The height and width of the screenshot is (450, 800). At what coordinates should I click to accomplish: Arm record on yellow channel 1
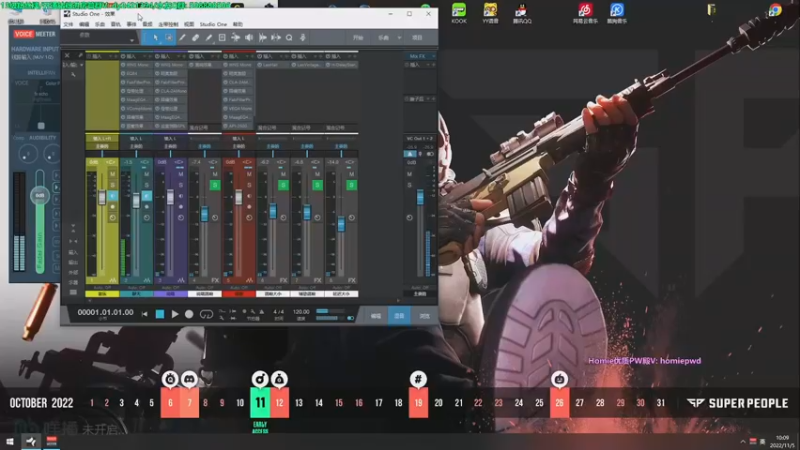point(112,207)
